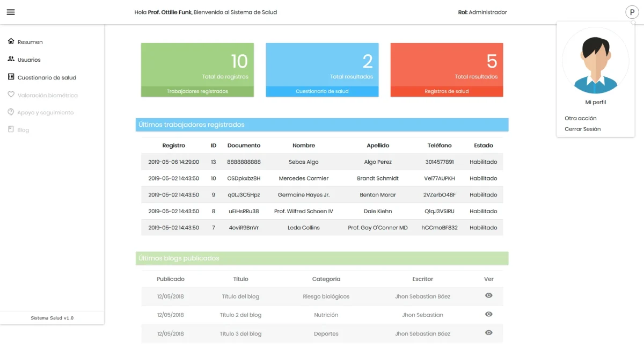Open the hamburger menu icon
This screenshot has height=348, width=644.
point(11,12)
